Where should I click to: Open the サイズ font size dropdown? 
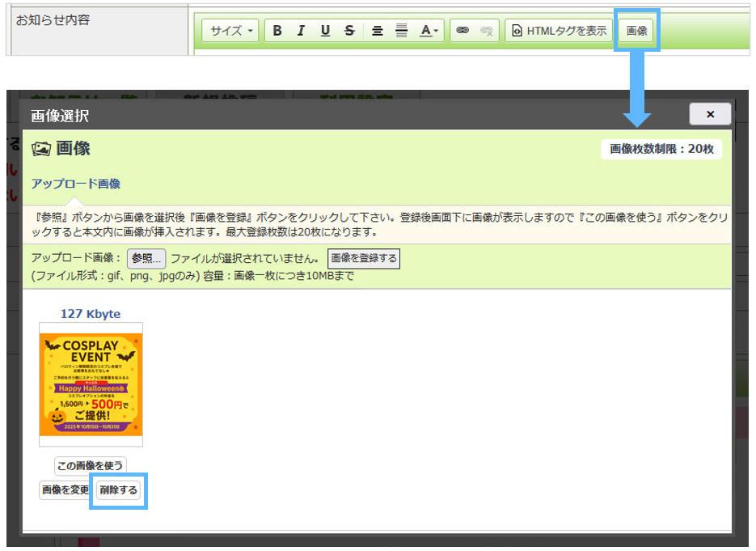tap(231, 31)
